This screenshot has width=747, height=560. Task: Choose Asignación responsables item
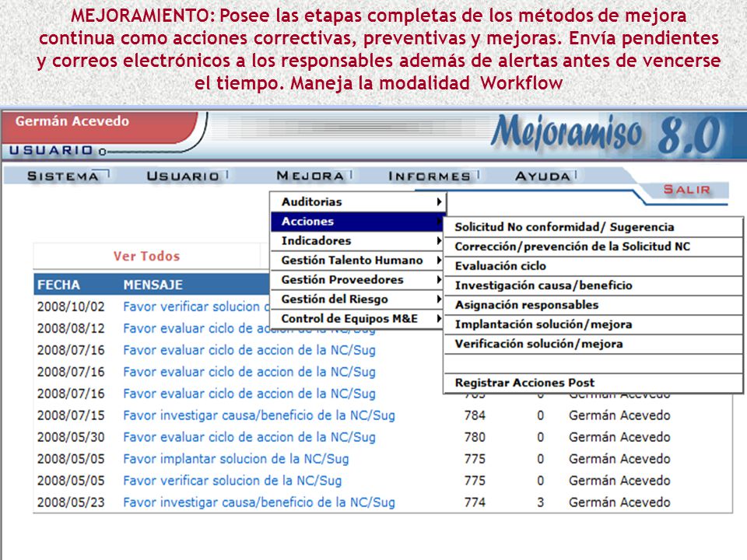[x=593, y=305]
